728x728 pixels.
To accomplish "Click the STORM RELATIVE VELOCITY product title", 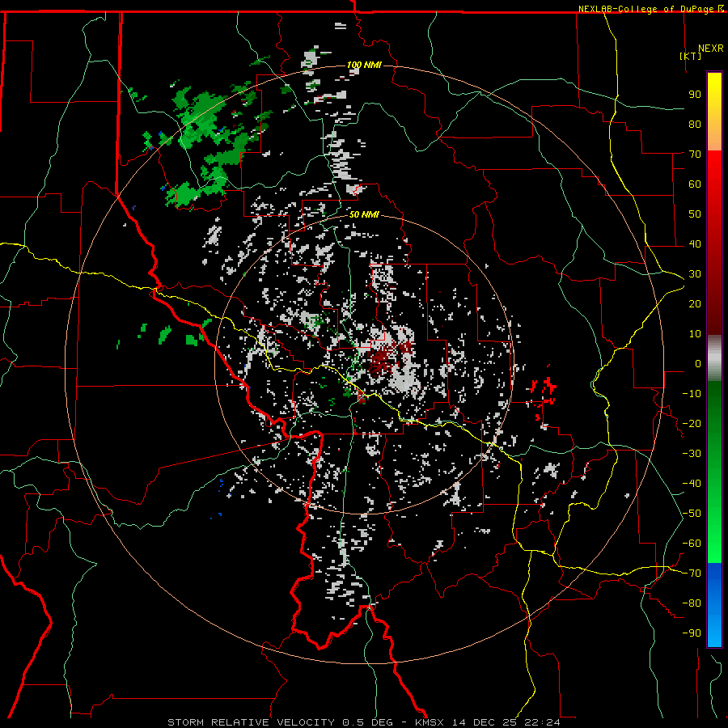I will tap(252, 722).
